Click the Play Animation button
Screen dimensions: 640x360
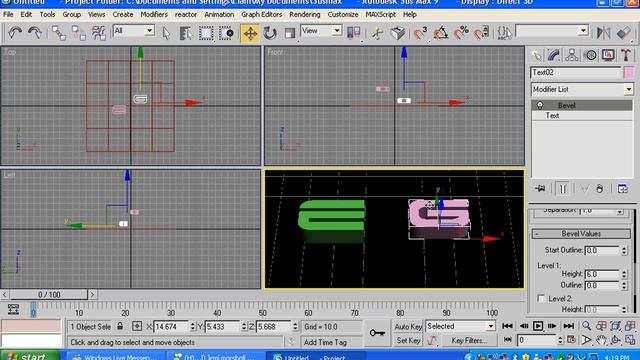[x=538, y=326]
